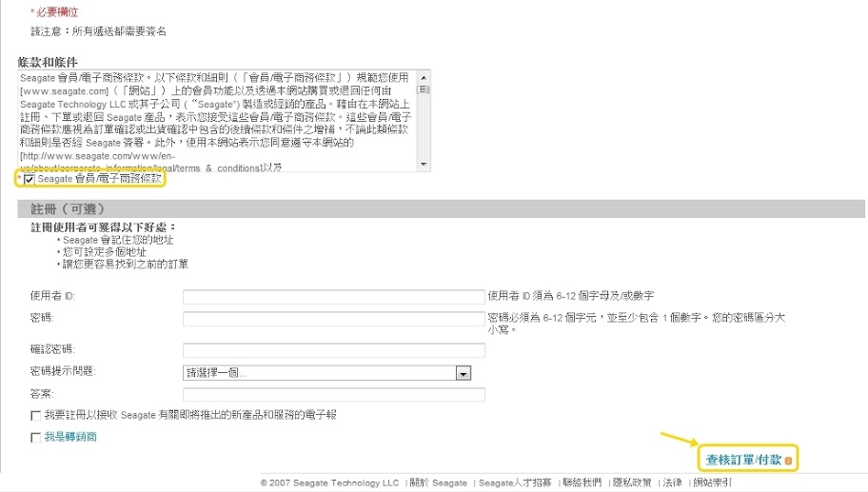Viewport: 868px width, 492px height.
Task: Uncheck the Seagate 會員/電子商務條款 checkbox
Action: (x=30, y=179)
